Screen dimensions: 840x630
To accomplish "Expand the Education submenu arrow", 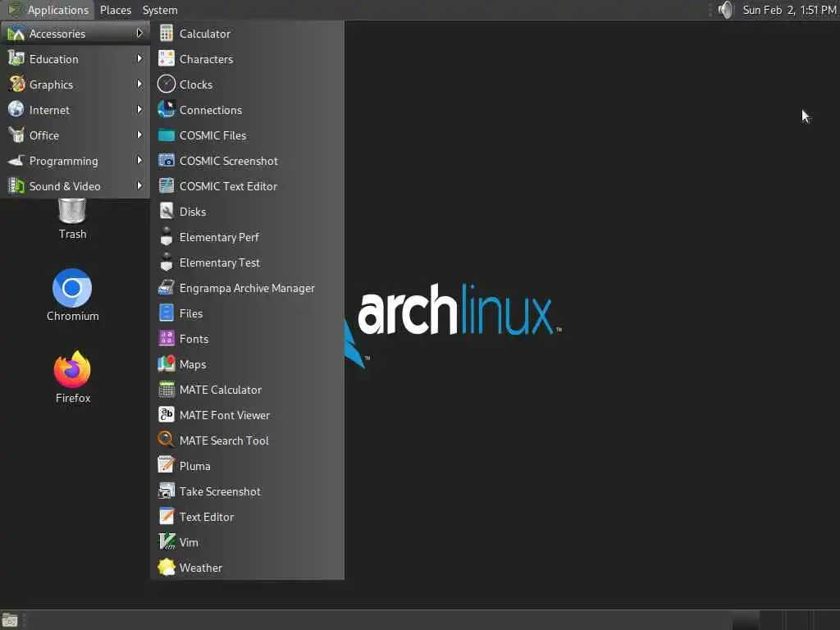I will (x=139, y=58).
